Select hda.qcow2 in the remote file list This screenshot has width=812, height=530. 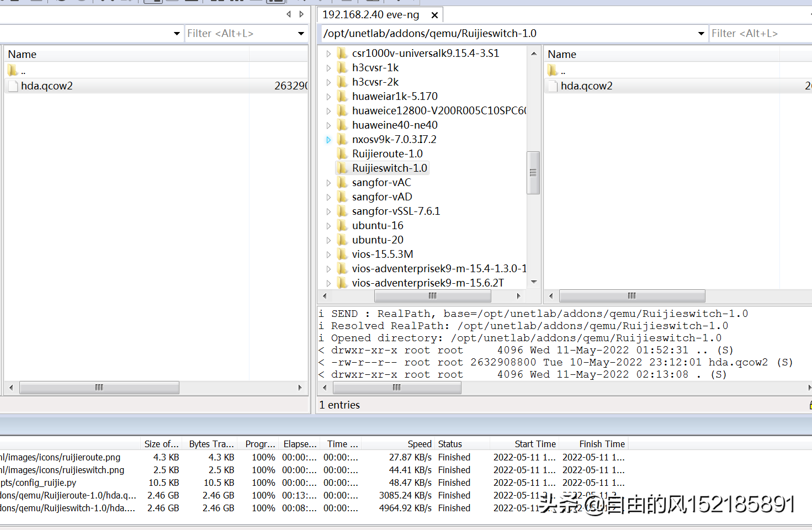tap(586, 86)
